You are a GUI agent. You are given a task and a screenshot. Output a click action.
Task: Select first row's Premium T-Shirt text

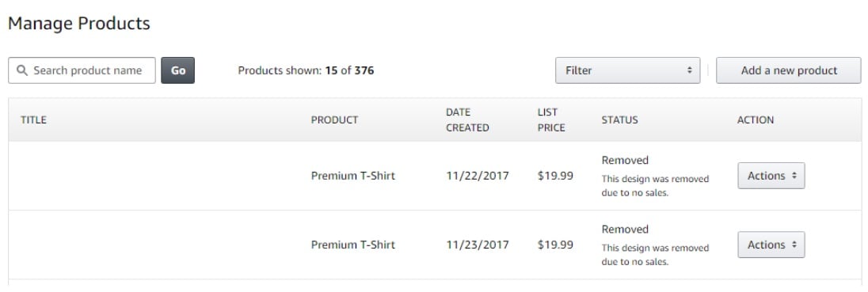pos(353,176)
